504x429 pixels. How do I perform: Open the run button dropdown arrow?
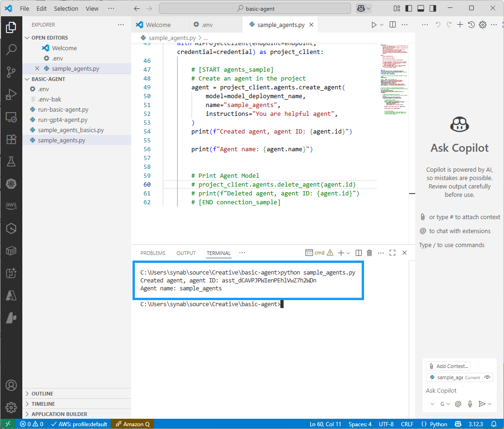click(382, 25)
